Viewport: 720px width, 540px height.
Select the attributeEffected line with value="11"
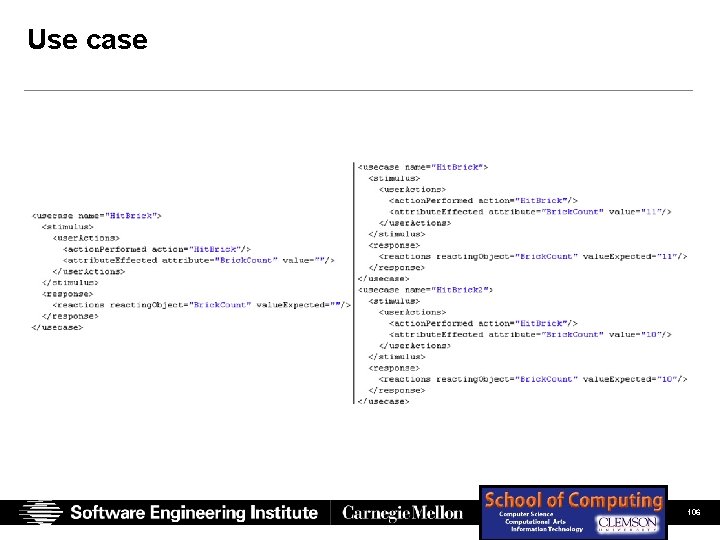[530, 212]
